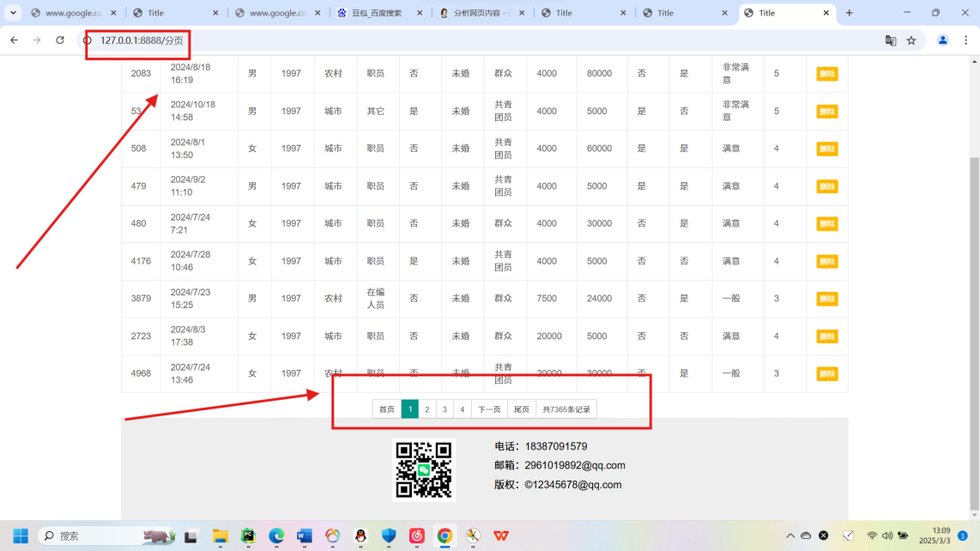Open File Explorer from the taskbar
Viewport: 980px width, 551px height.
(x=220, y=536)
